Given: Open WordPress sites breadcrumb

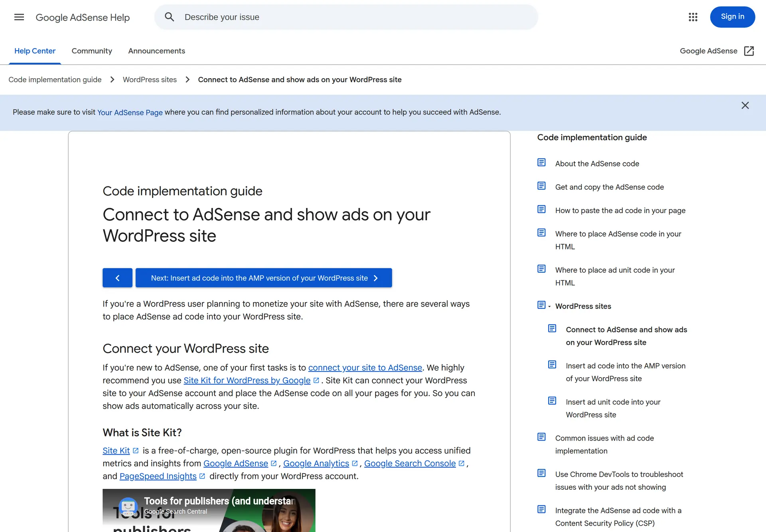Looking at the screenshot, I should pos(150,80).
